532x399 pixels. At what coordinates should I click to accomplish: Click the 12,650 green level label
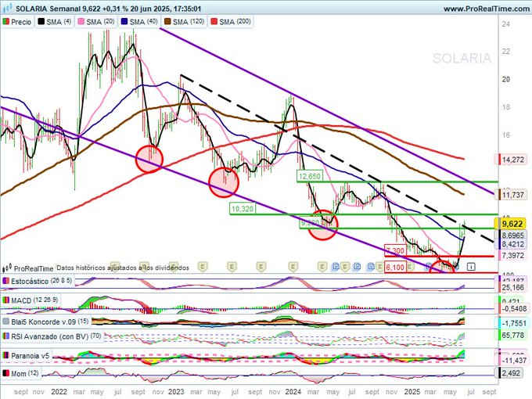click(309, 177)
